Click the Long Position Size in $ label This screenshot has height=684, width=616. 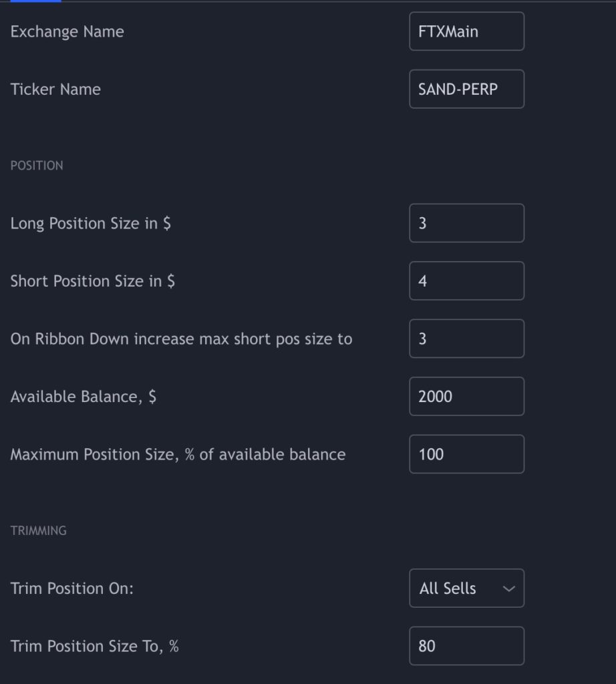[90, 223]
